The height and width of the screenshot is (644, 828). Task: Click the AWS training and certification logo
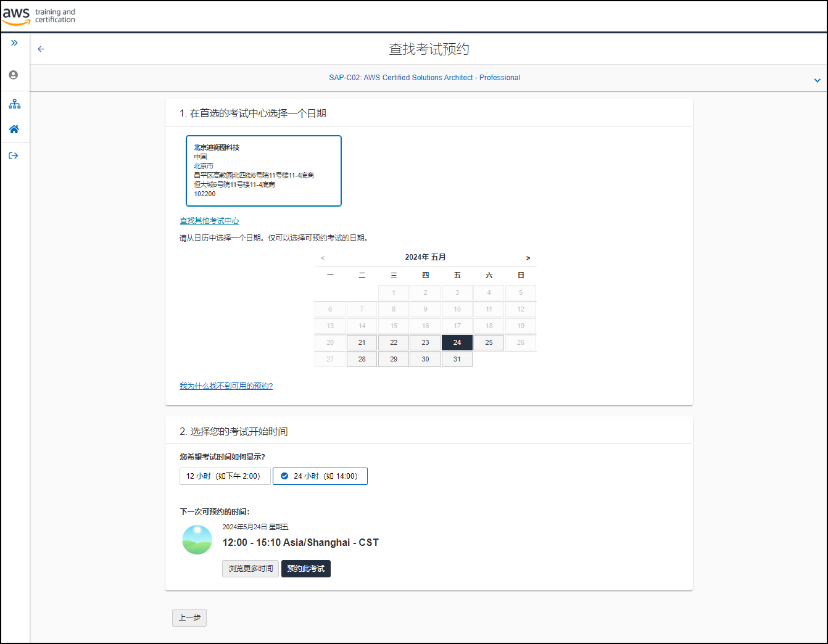pyautogui.click(x=39, y=16)
